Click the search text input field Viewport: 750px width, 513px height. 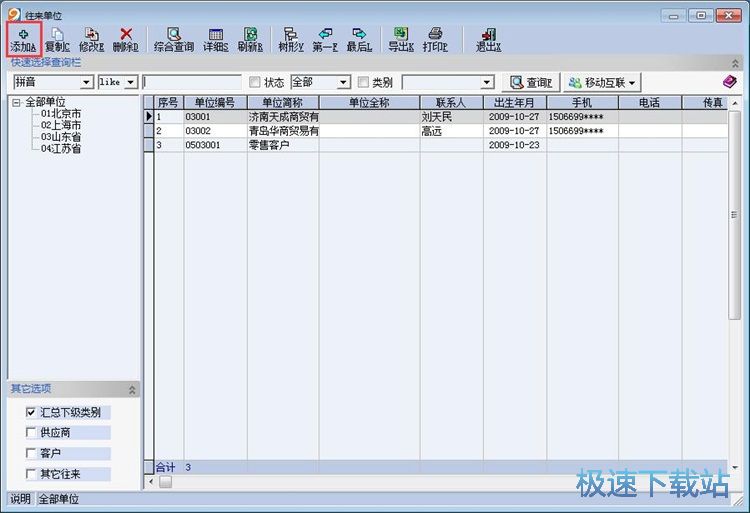click(192, 82)
